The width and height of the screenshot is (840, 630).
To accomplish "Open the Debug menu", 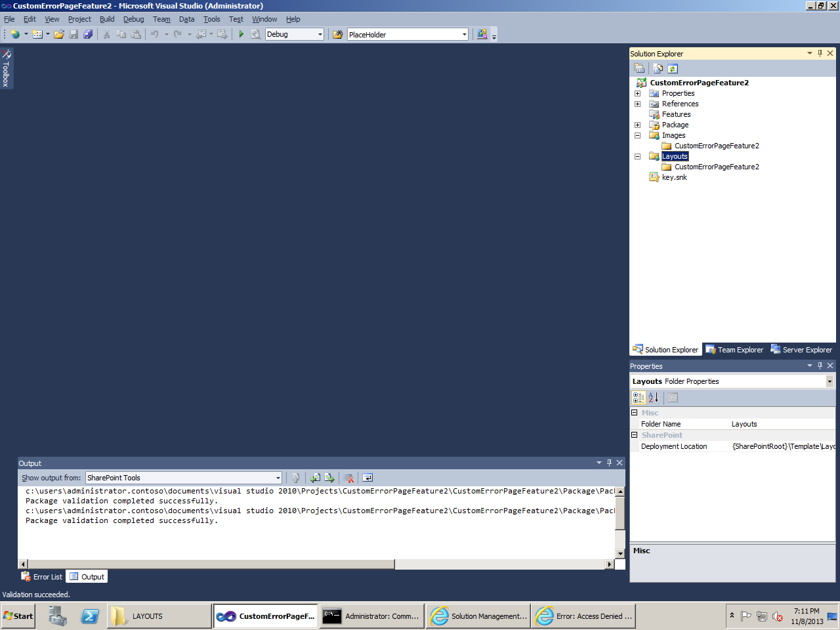I will (134, 19).
